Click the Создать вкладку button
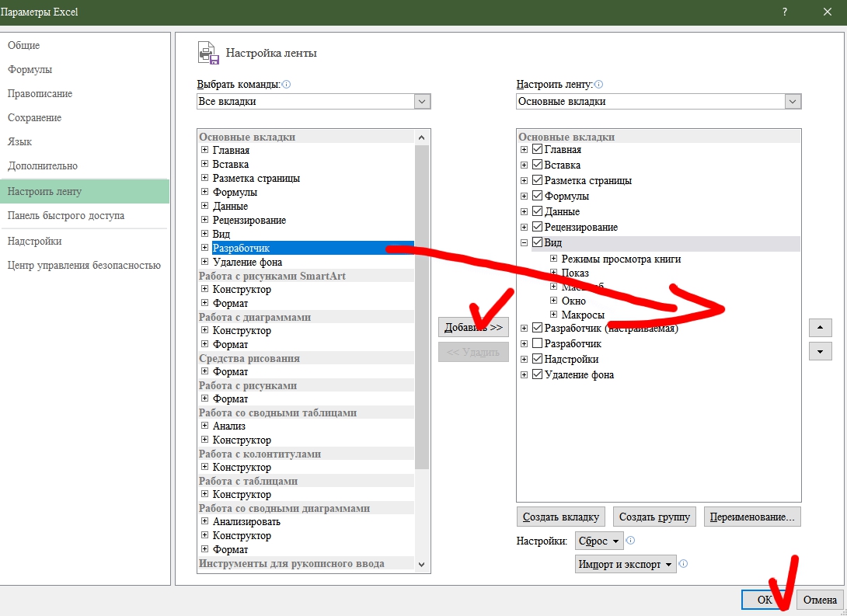Image resolution: width=847 pixels, height=616 pixels. 561,517
